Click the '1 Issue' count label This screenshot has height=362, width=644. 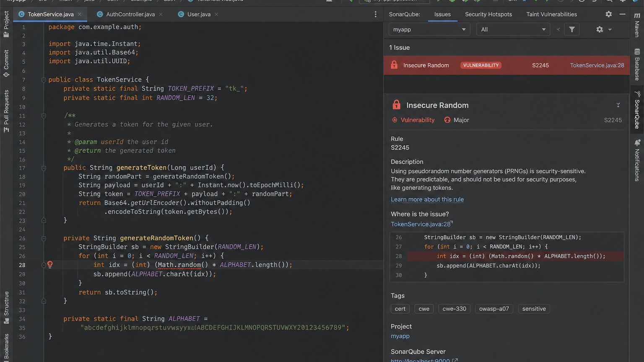click(399, 47)
